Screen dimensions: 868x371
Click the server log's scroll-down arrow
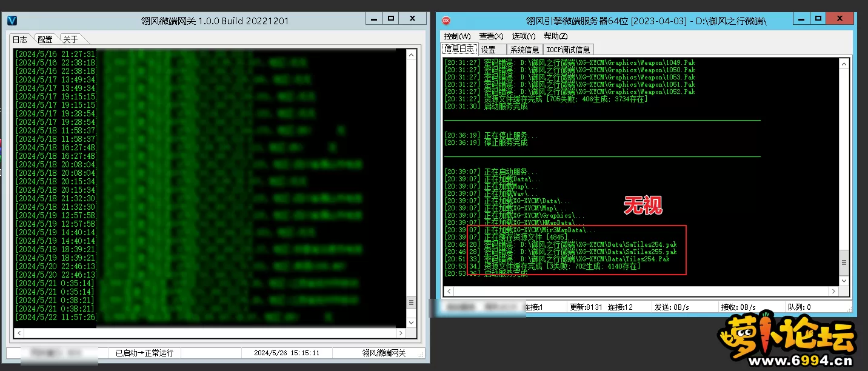843,281
